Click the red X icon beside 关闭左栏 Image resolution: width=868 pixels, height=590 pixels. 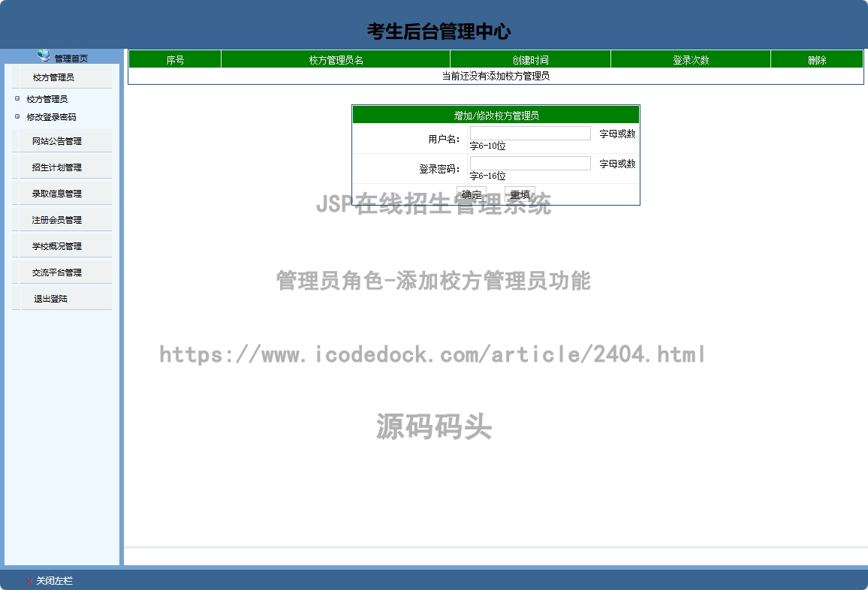pyautogui.click(x=29, y=581)
